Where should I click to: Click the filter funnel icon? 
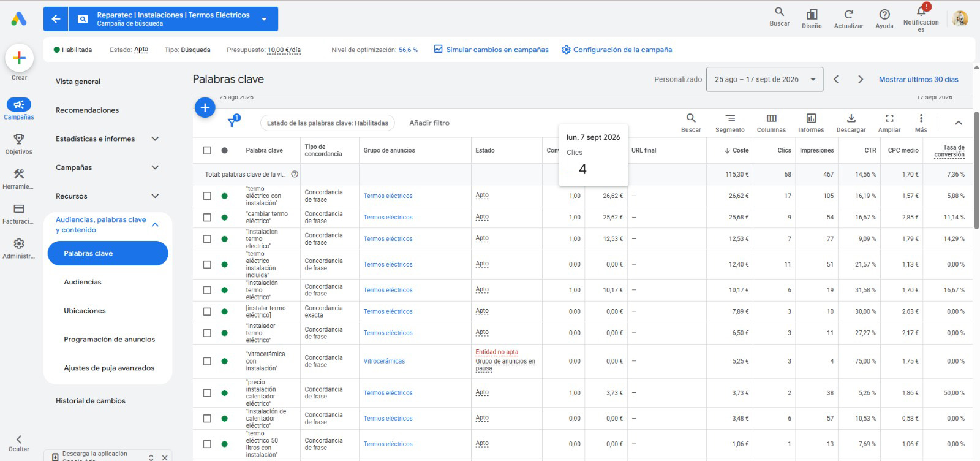[233, 122]
